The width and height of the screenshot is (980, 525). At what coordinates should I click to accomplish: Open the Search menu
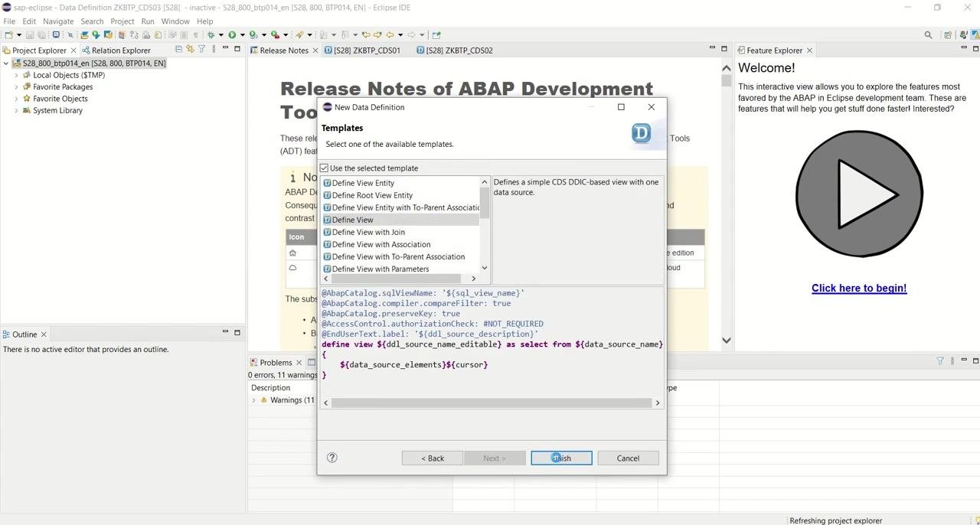[92, 21]
